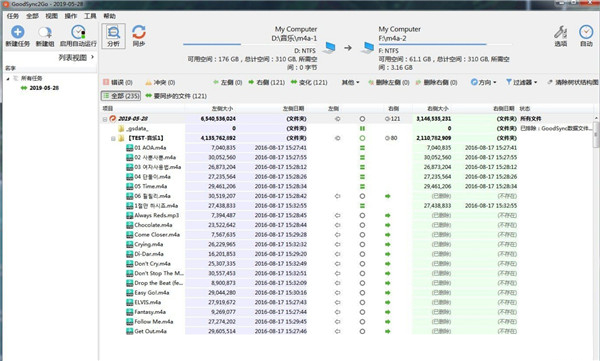Image resolution: width=600 pixels, height=361 pixels.
Task: Select the center circle for Don't Cry.m4a
Action: [x=362, y=264]
